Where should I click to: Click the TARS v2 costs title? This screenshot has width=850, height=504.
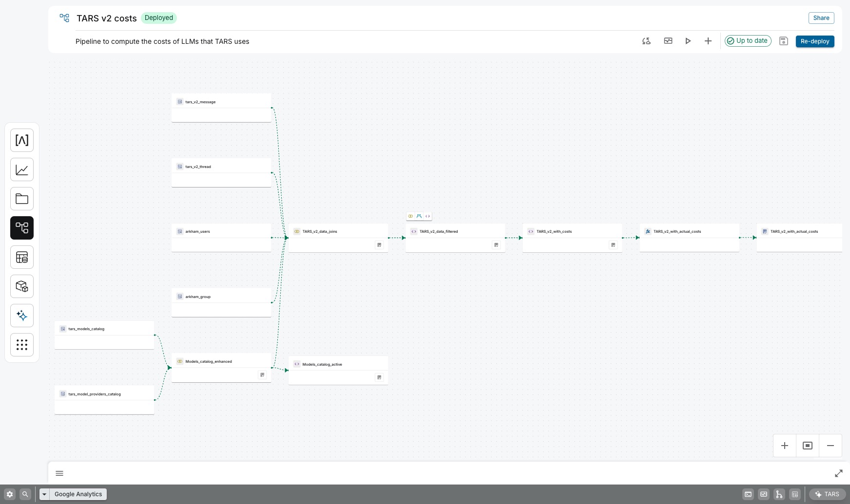pyautogui.click(x=107, y=18)
